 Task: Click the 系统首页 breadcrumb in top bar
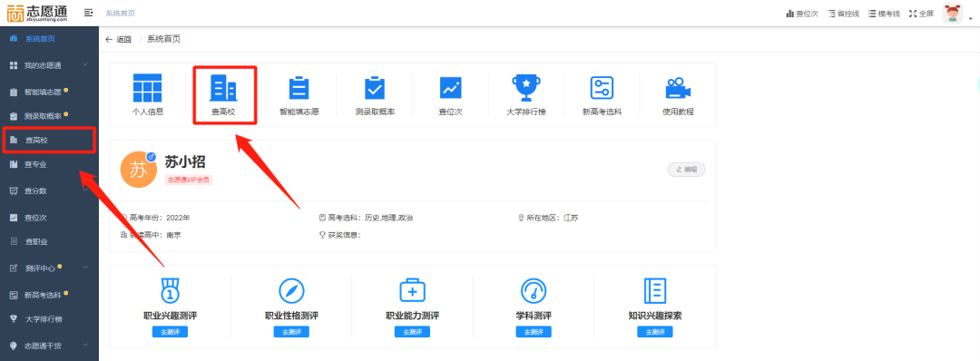(120, 13)
